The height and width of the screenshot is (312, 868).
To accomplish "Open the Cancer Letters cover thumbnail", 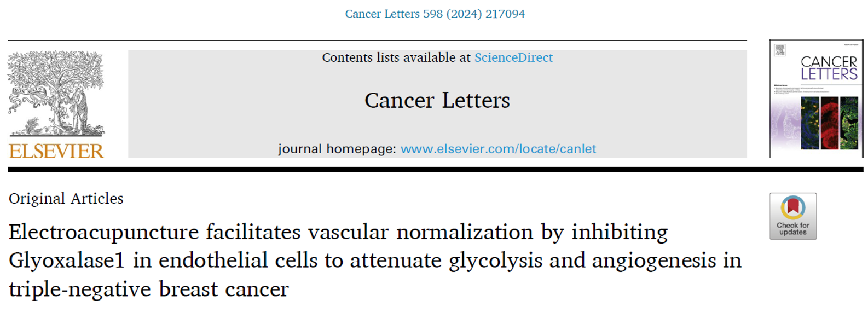I will tap(816, 99).
